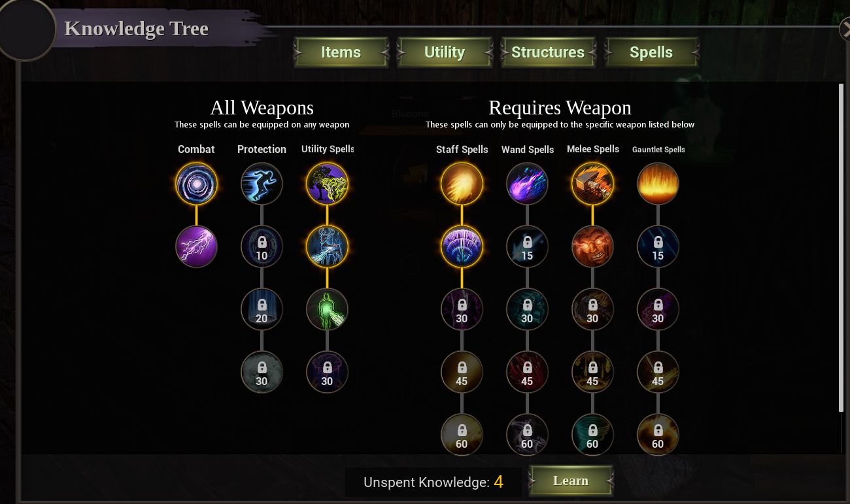Screen dimensions: 850x504
Task: Close the Knowledge Tree window
Action: pyautogui.click(x=845, y=29)
